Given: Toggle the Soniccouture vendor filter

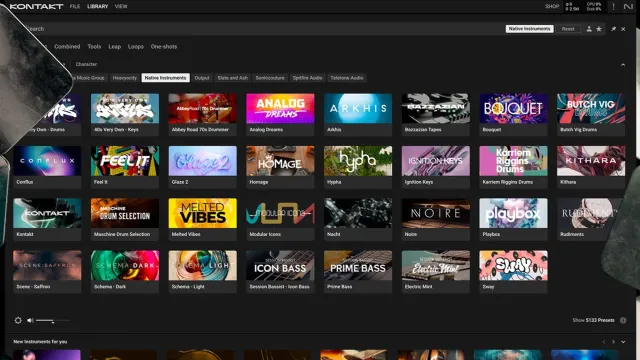Looking at the screenshot, I should point(270,78).
